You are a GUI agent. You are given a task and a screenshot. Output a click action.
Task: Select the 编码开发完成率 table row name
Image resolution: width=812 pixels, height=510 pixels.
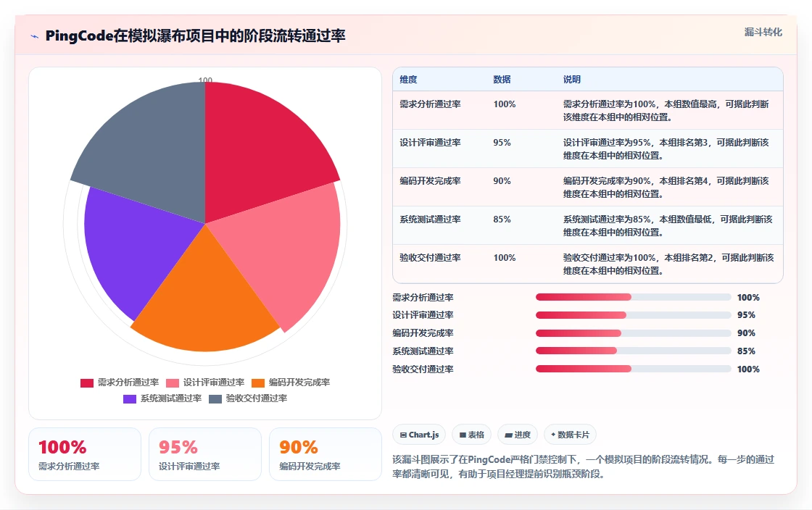point(430,180)
